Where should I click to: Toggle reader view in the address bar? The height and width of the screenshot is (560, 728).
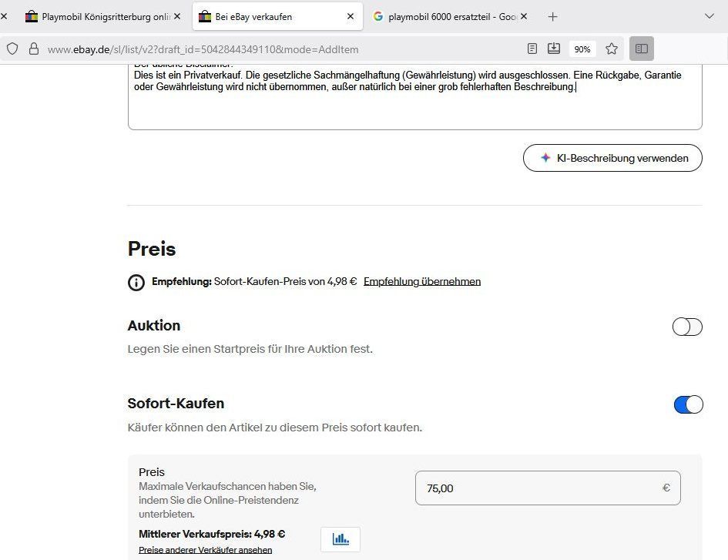tap(532, 49)
